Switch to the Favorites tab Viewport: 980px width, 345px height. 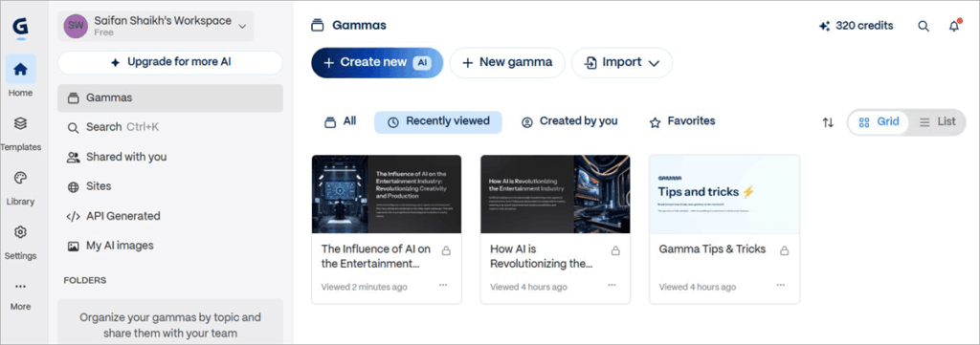(681, 121)
